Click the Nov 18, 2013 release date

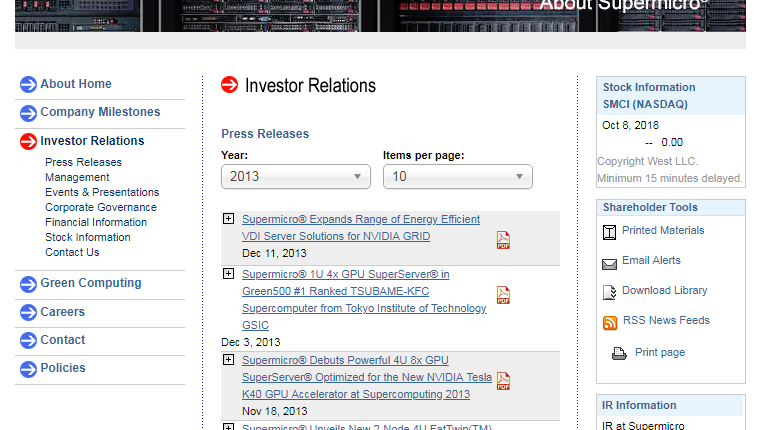tap(274, 411)
